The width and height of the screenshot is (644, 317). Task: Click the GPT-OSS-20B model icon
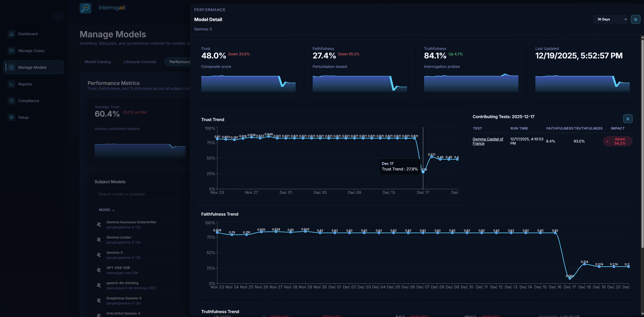pos(99,270)
